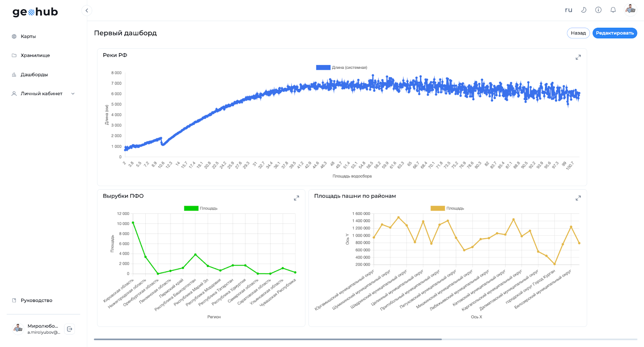The width and height of the screenshot is (644, 347).
Task: Click the globe icon beside Карты
Action: click(x=14, y=36)
